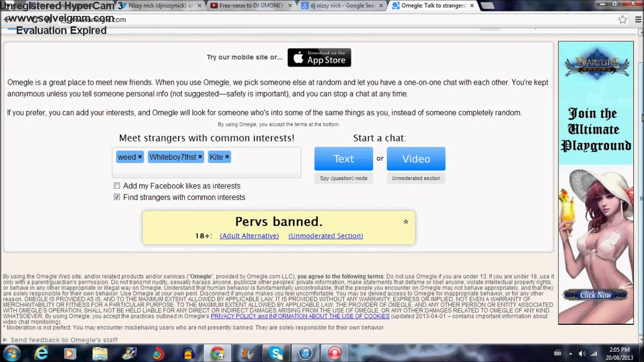This screenshot has width=644, height=362.
Task: Open the Google Chrome taskbar icon
Action: (x=217, y=353)
